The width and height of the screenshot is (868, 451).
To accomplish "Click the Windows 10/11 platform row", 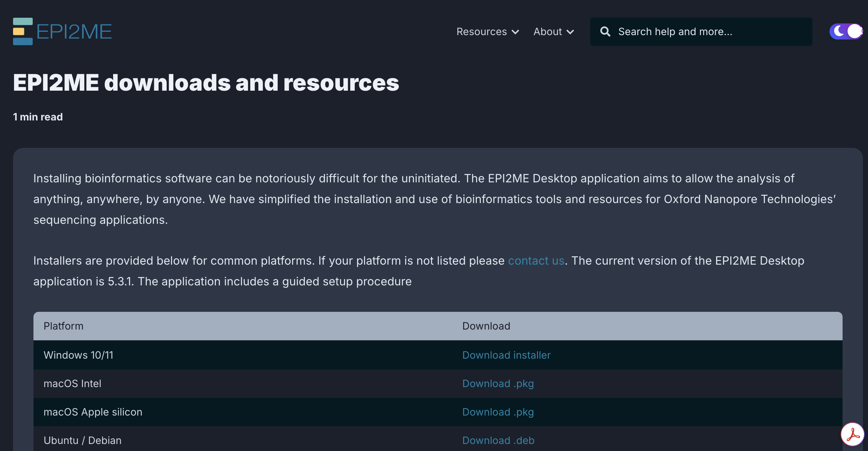I will pyautogui.click(x=78, y=355).
